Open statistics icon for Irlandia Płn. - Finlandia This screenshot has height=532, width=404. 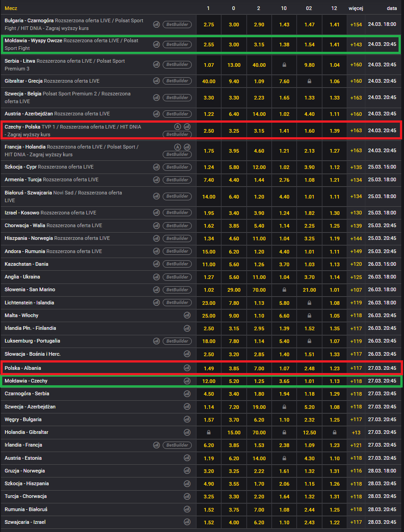click(x=187, y=328)
